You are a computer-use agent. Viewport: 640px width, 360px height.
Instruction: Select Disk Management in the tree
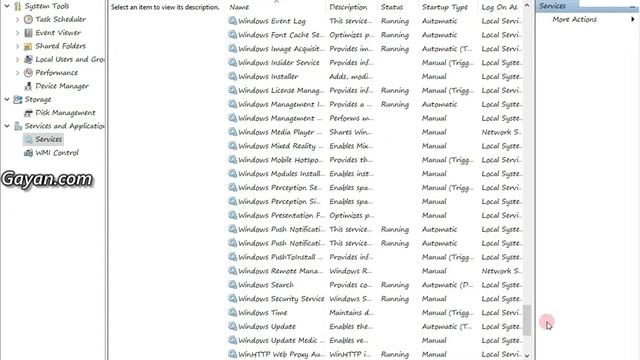(65, 113)
